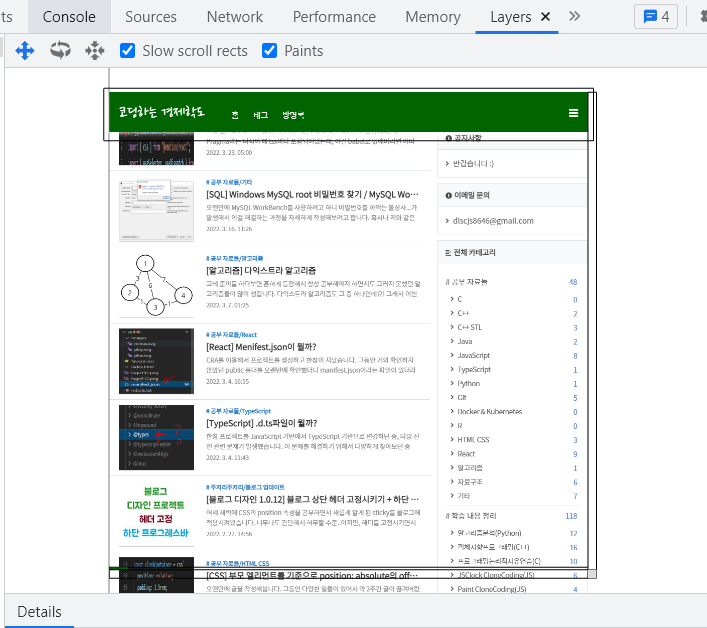707x628 pixels.
Task: Click the Reset transform icon
Action: (x=95, y=50)
